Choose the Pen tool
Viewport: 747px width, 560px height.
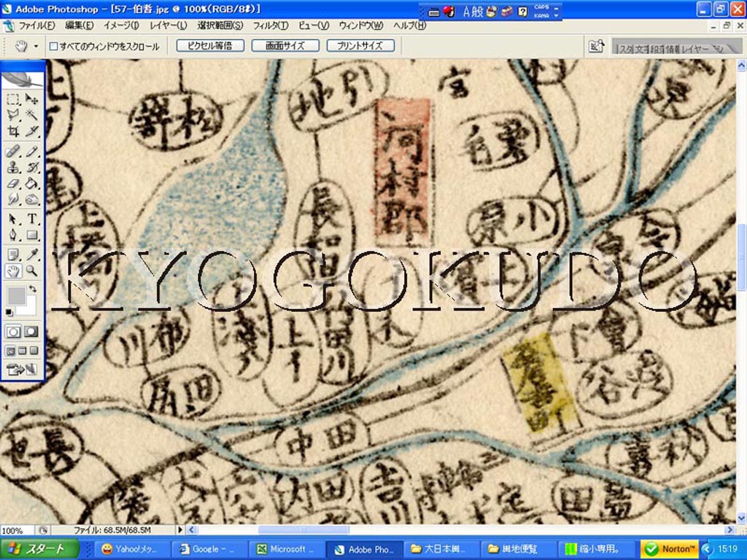click(13, 235)
